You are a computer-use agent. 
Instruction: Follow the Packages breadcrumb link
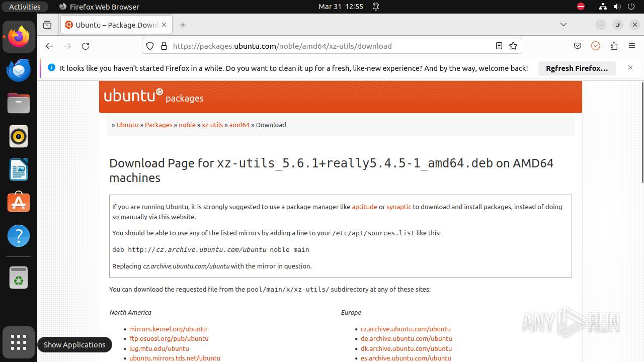click(158, 125)
